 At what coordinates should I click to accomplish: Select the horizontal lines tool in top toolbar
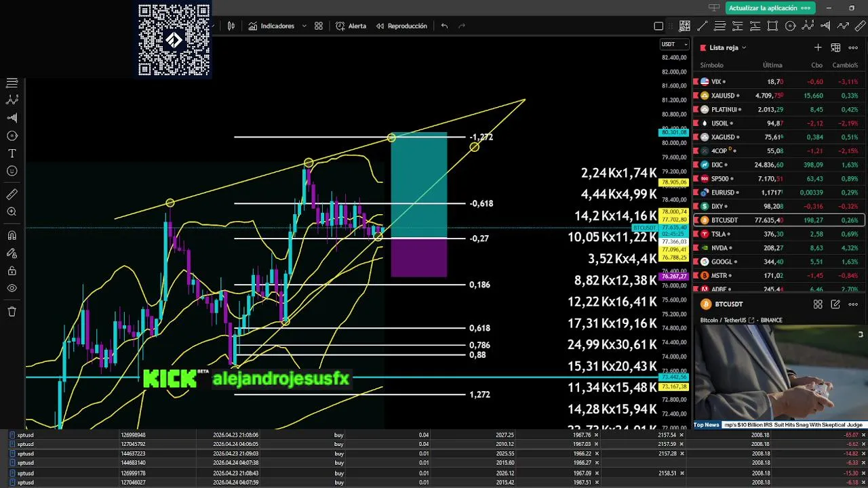click(719, 26)
